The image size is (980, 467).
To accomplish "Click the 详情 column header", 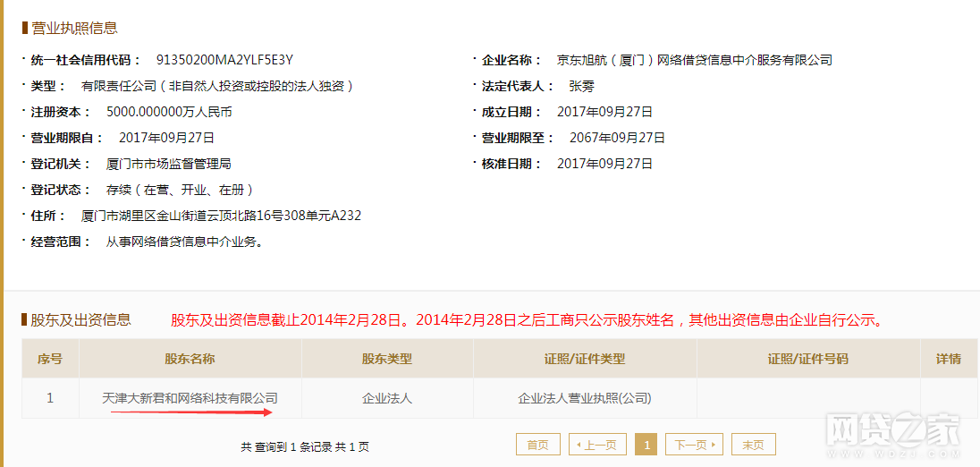I will 949,358.
